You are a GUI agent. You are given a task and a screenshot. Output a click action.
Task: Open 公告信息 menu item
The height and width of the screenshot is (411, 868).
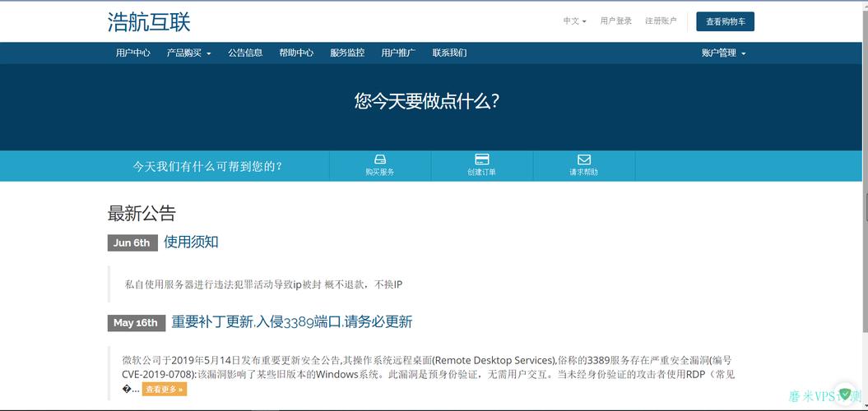(x=245, y=53)
